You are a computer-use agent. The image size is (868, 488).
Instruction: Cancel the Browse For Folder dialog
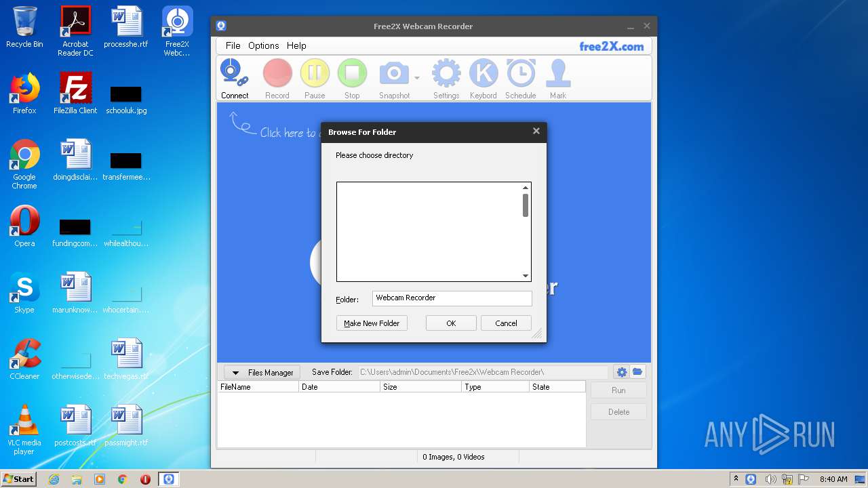pyautogui.click(x=506, y=323)
